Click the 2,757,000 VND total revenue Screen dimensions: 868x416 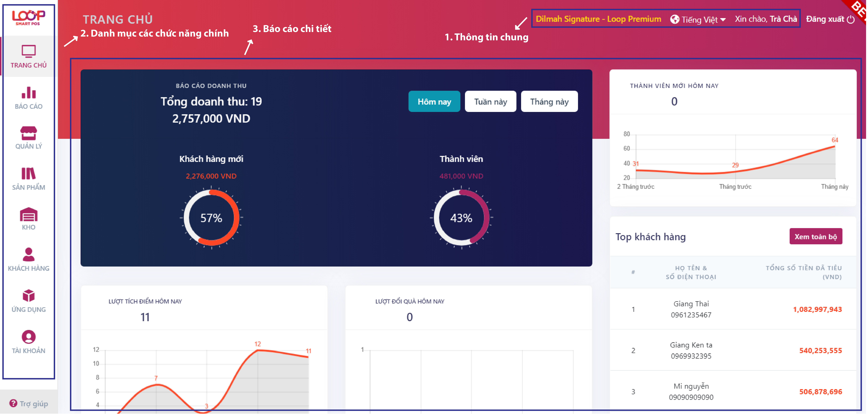point(211,118)
